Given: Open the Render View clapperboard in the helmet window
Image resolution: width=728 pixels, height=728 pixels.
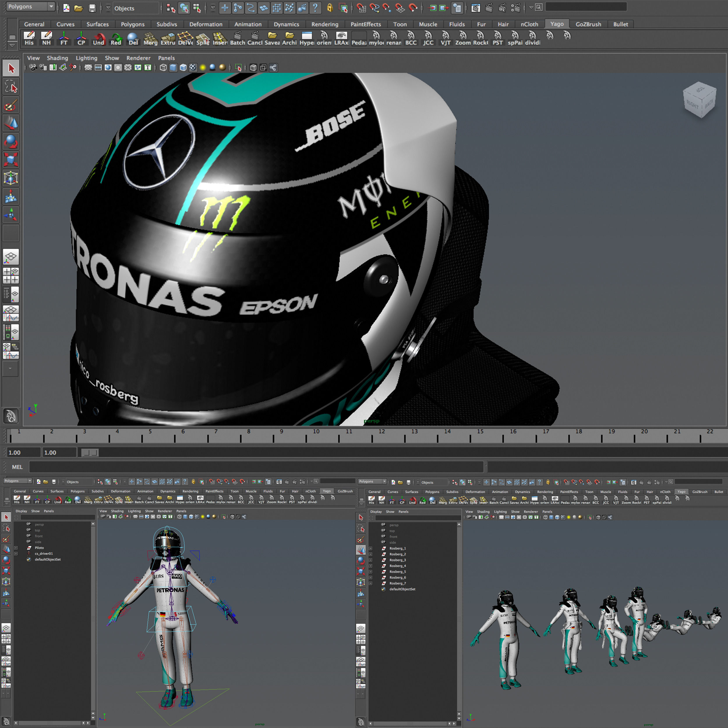Looking at the screenshot, I should coord(476,8).
